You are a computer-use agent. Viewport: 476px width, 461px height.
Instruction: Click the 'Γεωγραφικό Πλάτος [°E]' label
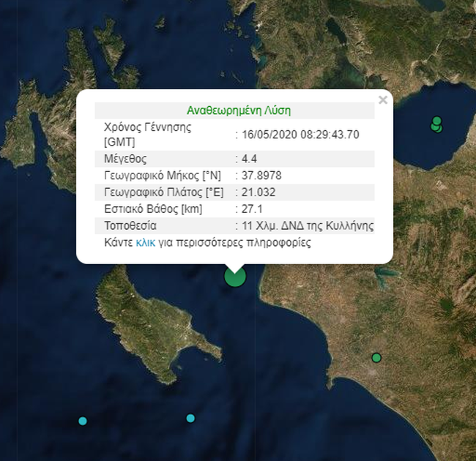click(164, 192)
